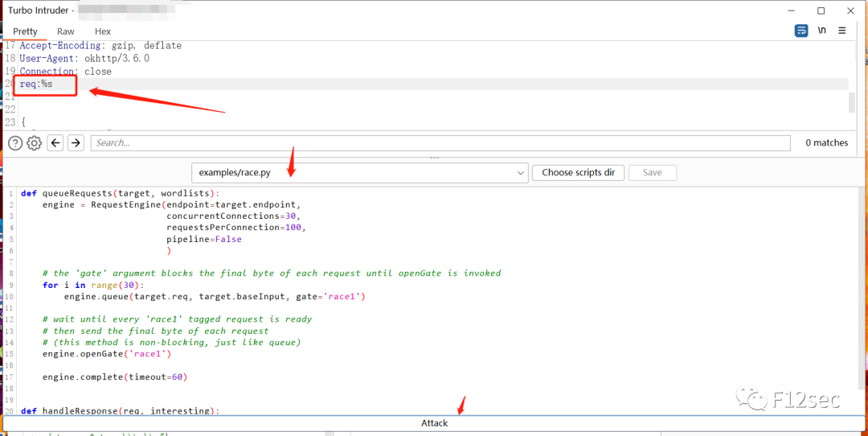This screenshot has height=436, width=868.
Task: Click the divider drag handle dots above the script dropdown
Action: [434, 158]
